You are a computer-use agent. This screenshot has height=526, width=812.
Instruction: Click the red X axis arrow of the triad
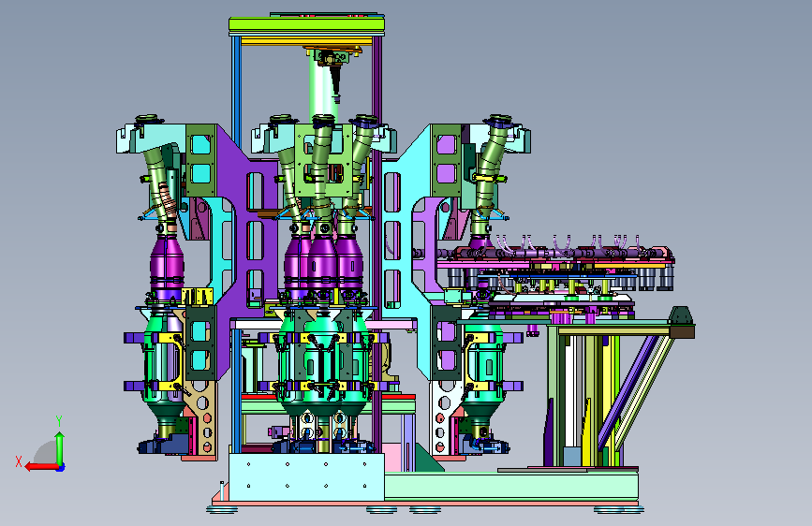(x=41, y=467)
